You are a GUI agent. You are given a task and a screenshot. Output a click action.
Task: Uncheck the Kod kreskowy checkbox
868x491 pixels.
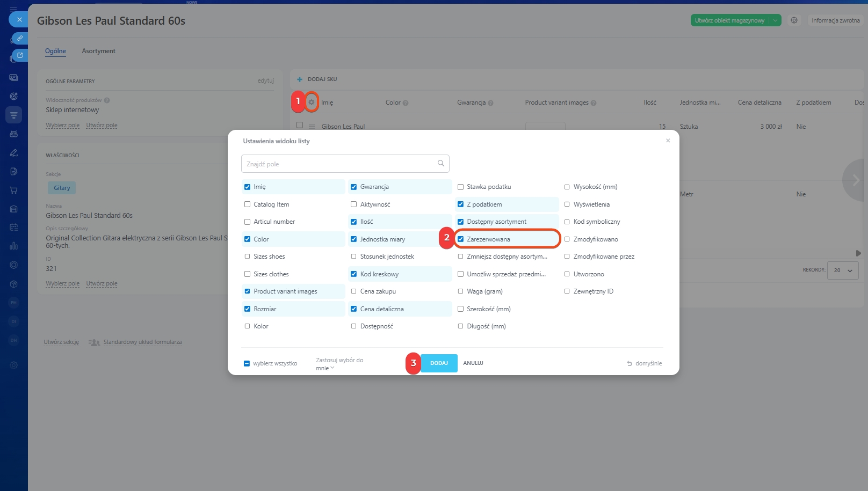tap(353, 274)
